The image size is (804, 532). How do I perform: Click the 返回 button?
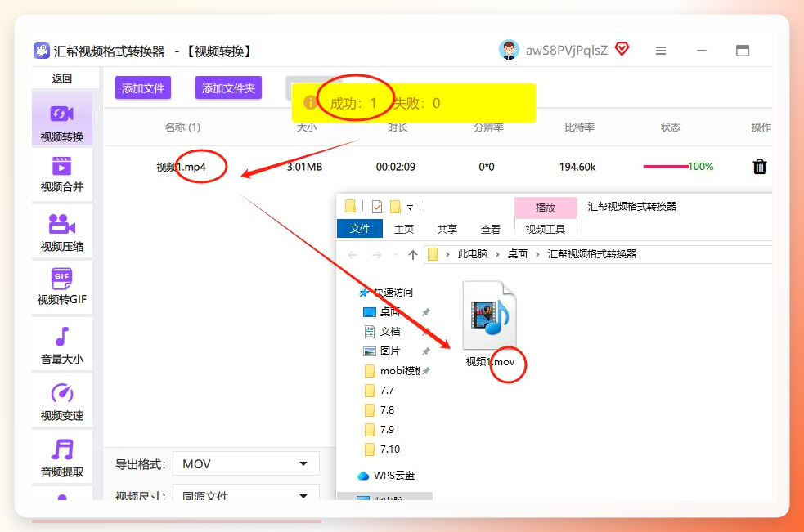coord(62,78)
